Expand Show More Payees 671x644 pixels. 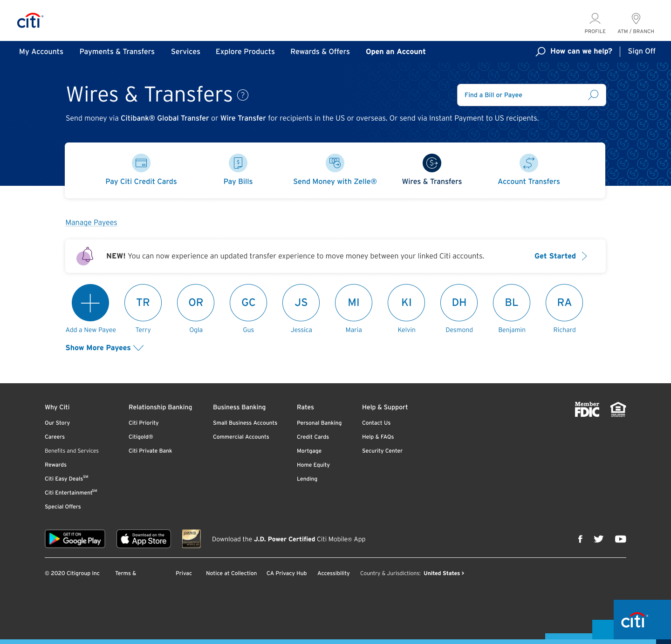[104, 348]
